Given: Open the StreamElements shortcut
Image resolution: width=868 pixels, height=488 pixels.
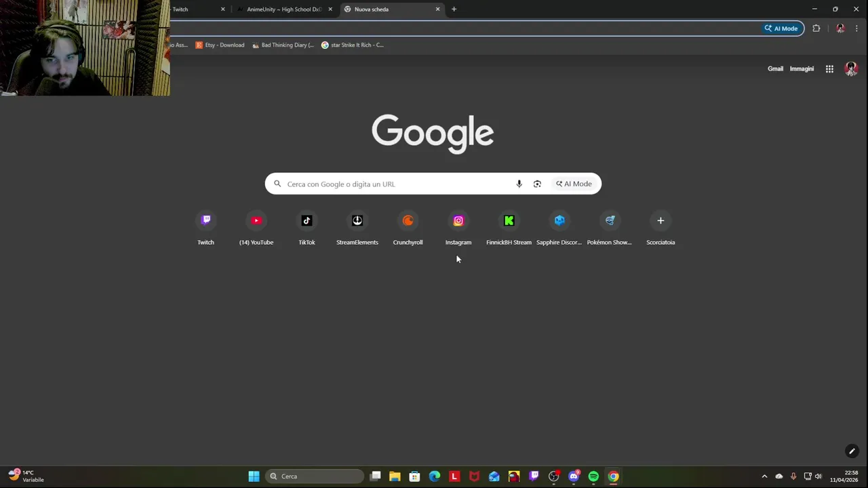Looking at the screenshot, I should 357,229.
